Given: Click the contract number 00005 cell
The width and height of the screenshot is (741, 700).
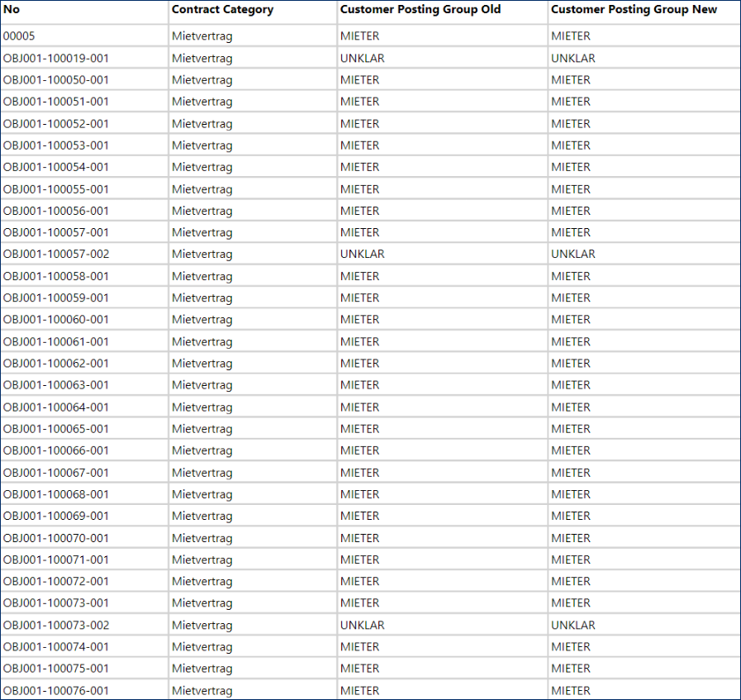Looking at the screenshot, I should (x=19, y=36).
